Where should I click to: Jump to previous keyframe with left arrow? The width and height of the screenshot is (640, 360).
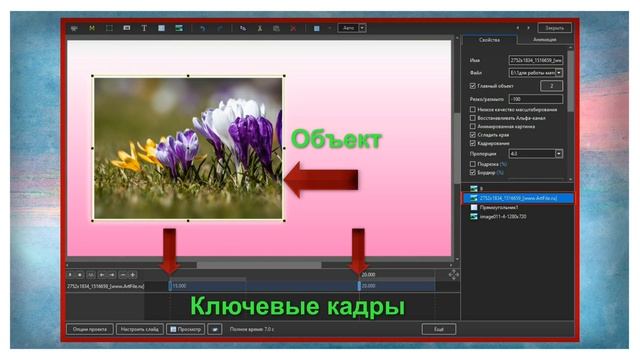[x=102, y=275]
